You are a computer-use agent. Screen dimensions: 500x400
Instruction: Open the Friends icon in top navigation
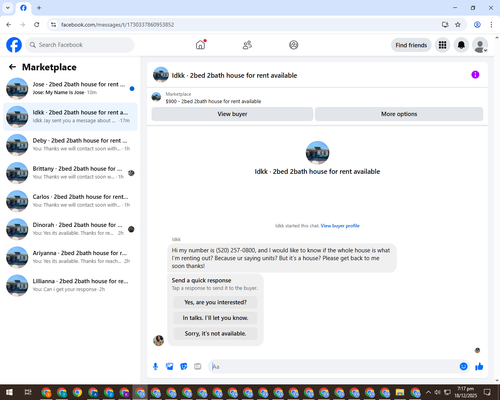[247, 45]
